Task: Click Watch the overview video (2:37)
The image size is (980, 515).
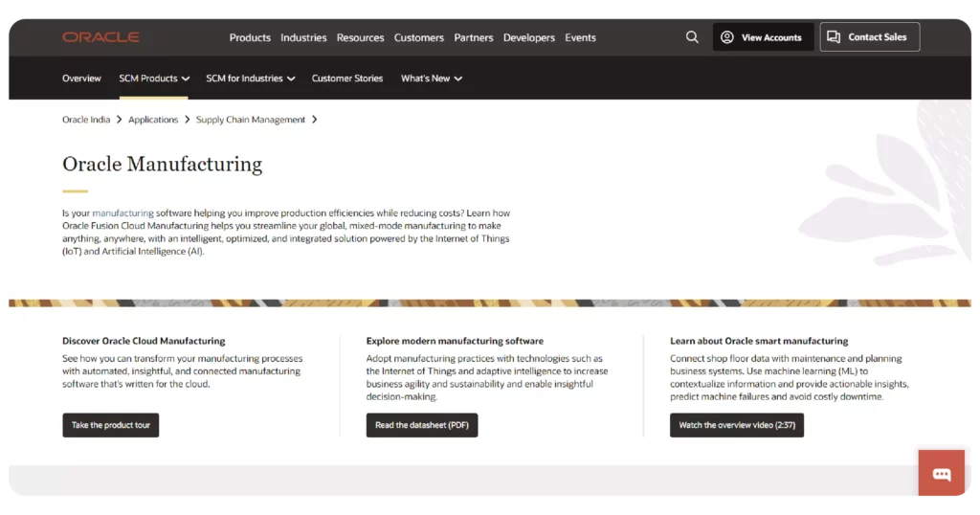Action: 737,425
